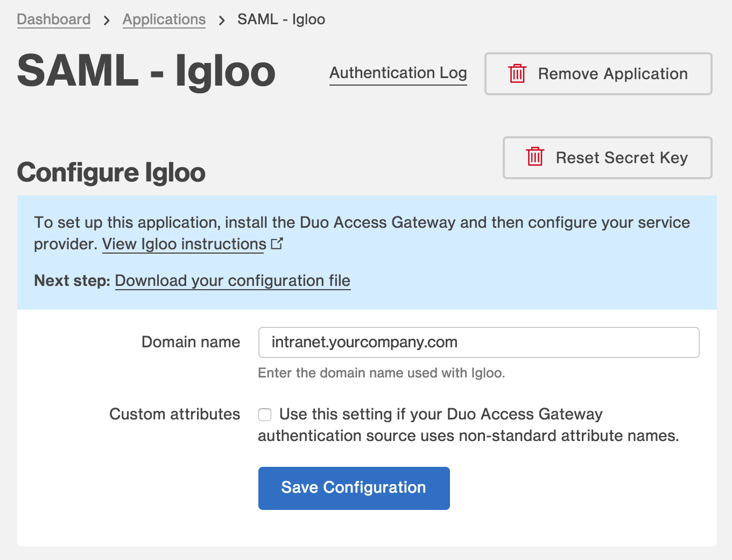
Task: Toggle Custom attributes for Duo Access Gateway
Action: click(x=265, y=415)
